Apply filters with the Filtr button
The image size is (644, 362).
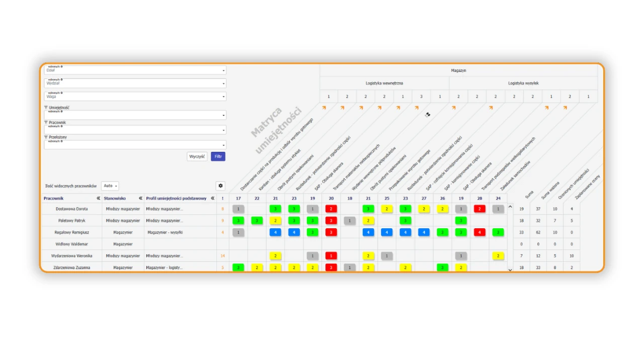click(218, 156)
